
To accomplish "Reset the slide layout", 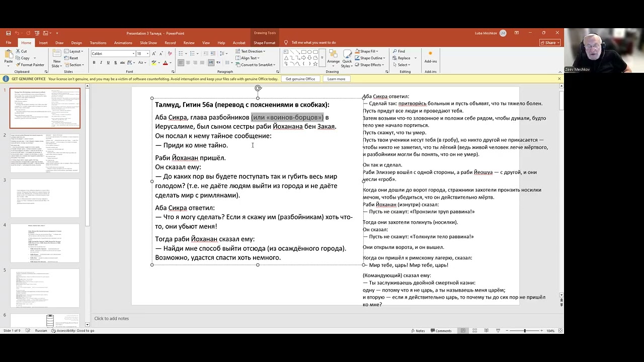I will (x=71, y=58).
